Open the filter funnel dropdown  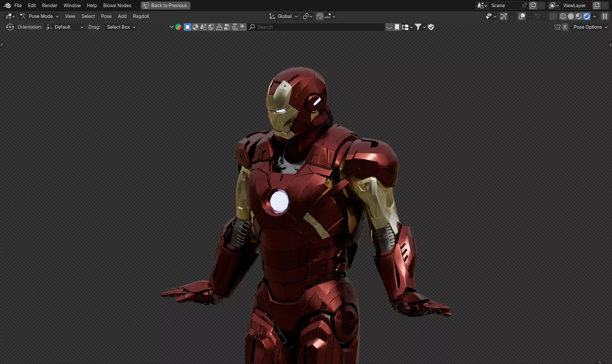tap(420, 27)
